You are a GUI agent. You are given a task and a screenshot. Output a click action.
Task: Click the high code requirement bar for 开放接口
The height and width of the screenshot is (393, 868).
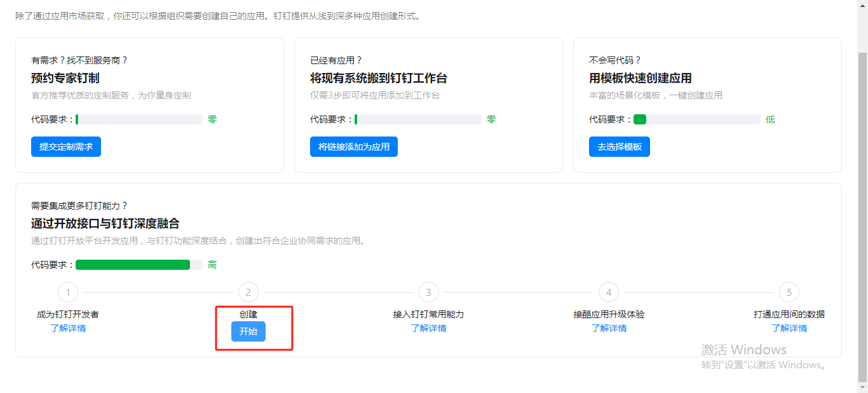click(x=139, y=265)
